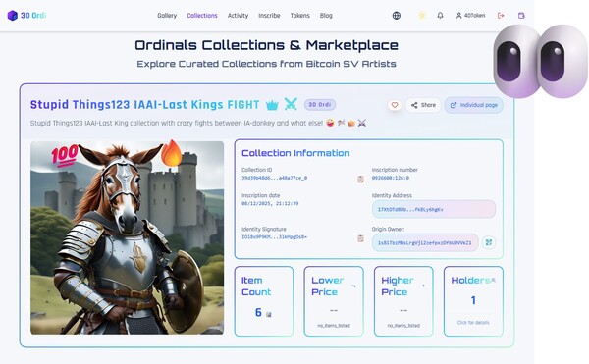Image resolution: width=589 pixels, height=364 pixels.
Task: Toggle the sun theme switcher
Action: click(x=422, y=16)
